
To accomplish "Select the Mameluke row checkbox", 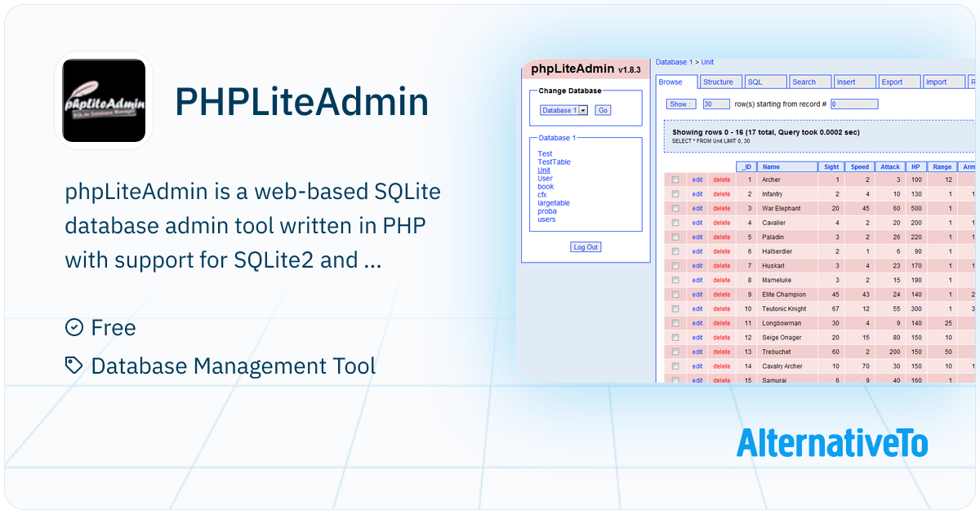I will [x=675, y=280].
